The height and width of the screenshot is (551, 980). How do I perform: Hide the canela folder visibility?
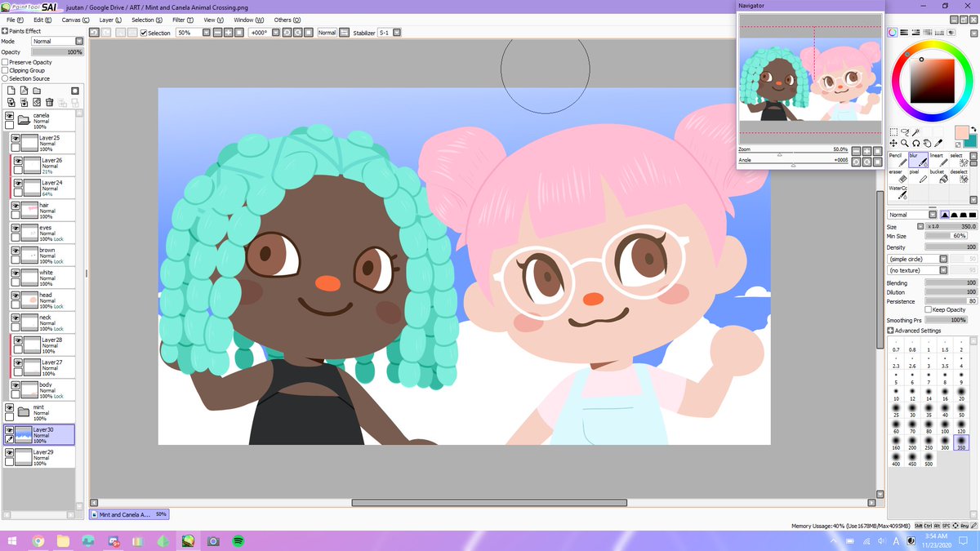[9, 117]
